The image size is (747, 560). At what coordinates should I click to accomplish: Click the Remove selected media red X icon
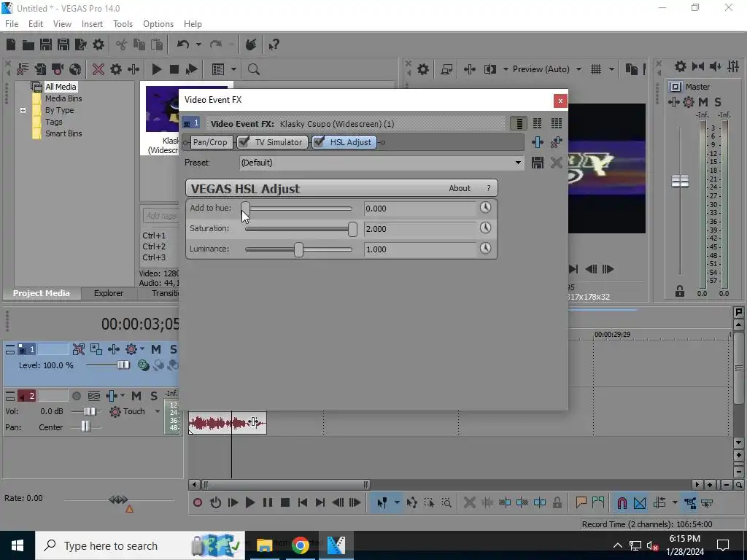98,69
